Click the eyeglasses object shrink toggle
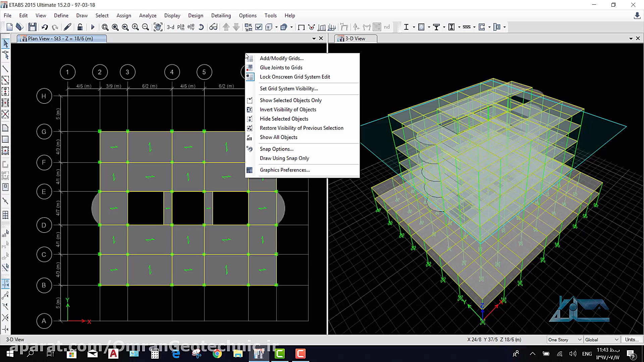Viewport: 644px width, 362px height. click(x=213, y=27)
